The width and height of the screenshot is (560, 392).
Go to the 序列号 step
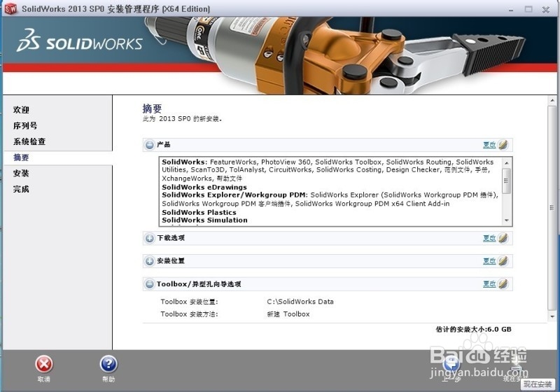coord(25,126)
